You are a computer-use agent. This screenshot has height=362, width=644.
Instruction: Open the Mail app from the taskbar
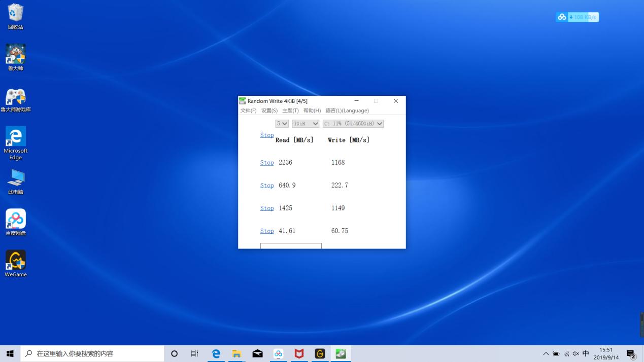coord(257,353)
